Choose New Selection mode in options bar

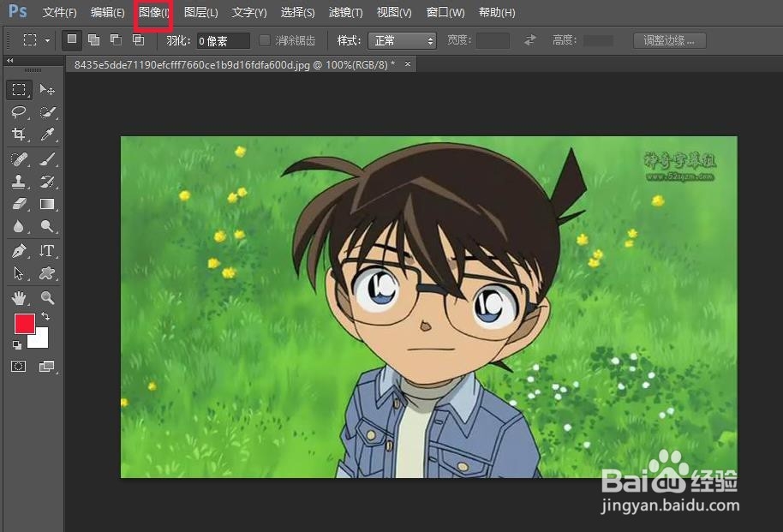coord(72,39)
